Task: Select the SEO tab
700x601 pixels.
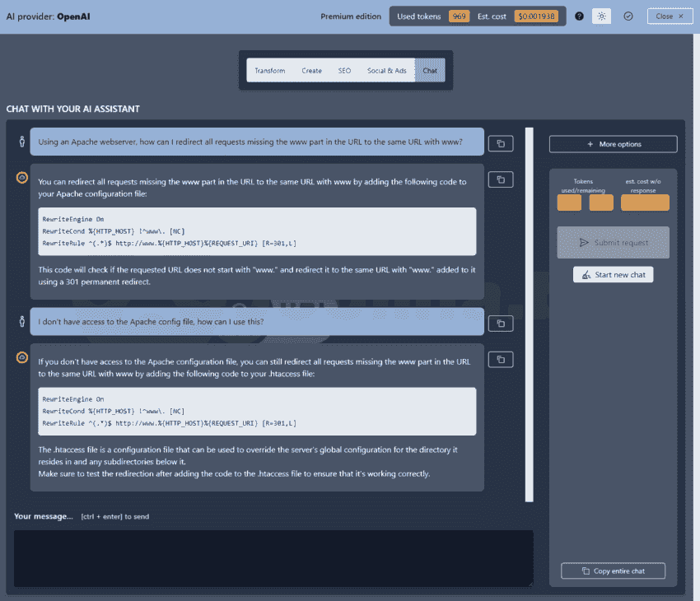Action: pyautogui.click(x=344, y=71)
